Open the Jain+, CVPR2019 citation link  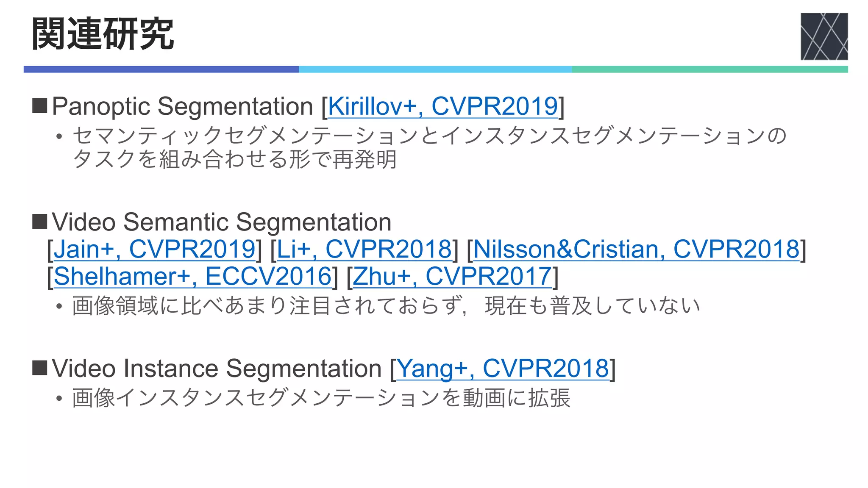coord(155,249)
